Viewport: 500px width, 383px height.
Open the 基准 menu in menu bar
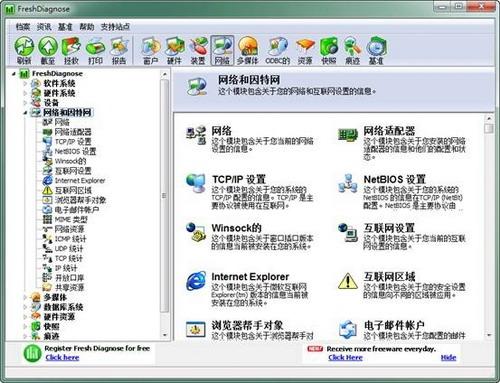coord(65,27)
